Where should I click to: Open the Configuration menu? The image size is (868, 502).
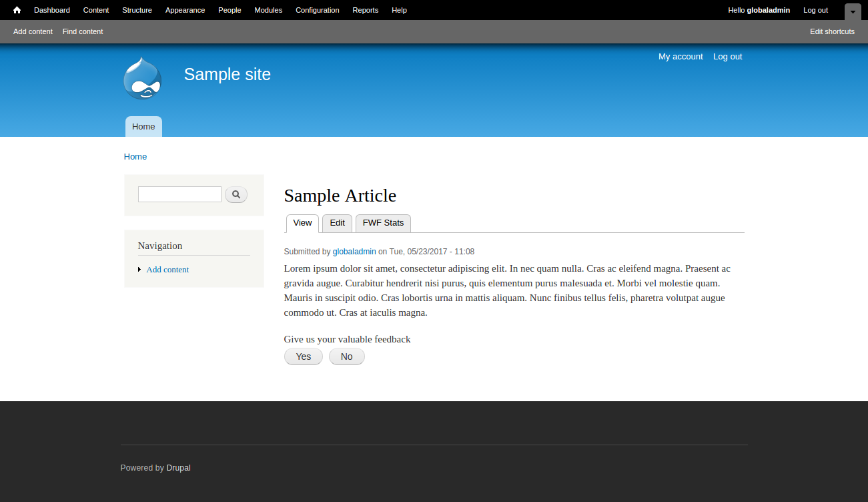click(317, 10)
